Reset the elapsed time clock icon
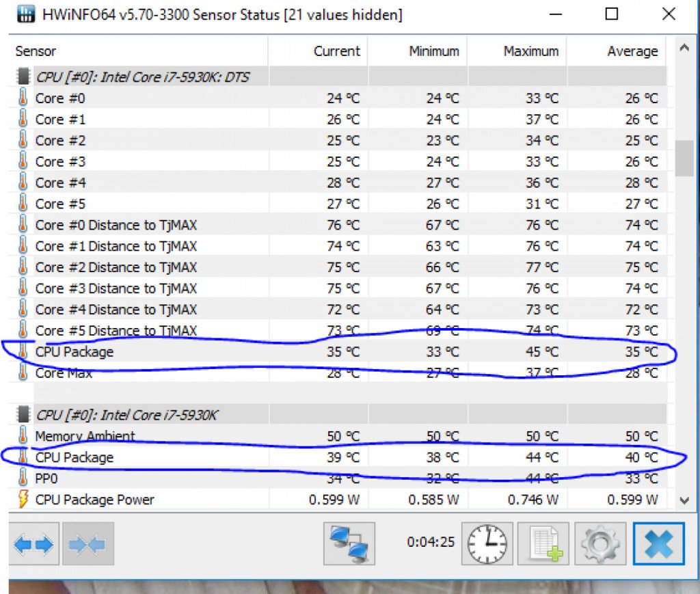This screenshot has width=700, height=594. [487, 544]
